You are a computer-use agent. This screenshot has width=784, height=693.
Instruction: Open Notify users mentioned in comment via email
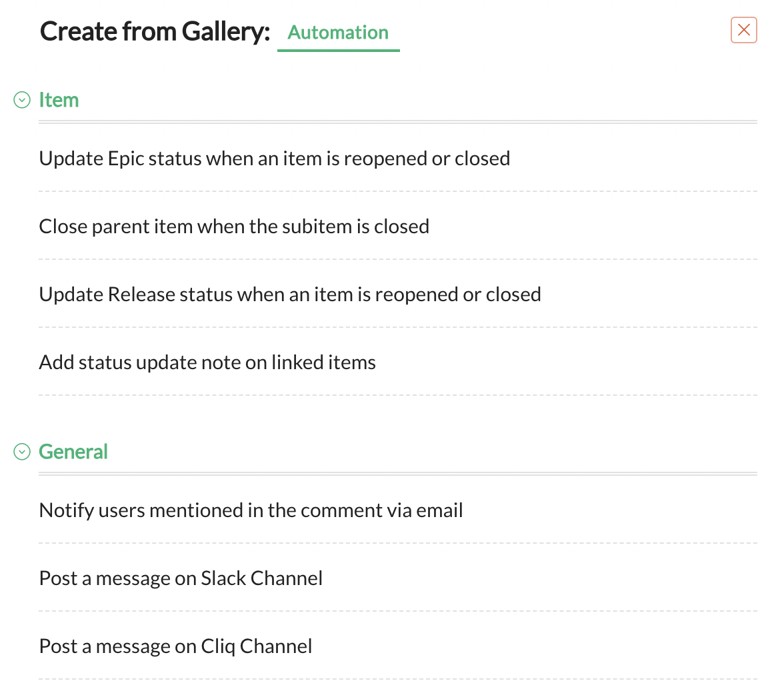[251, 510]
